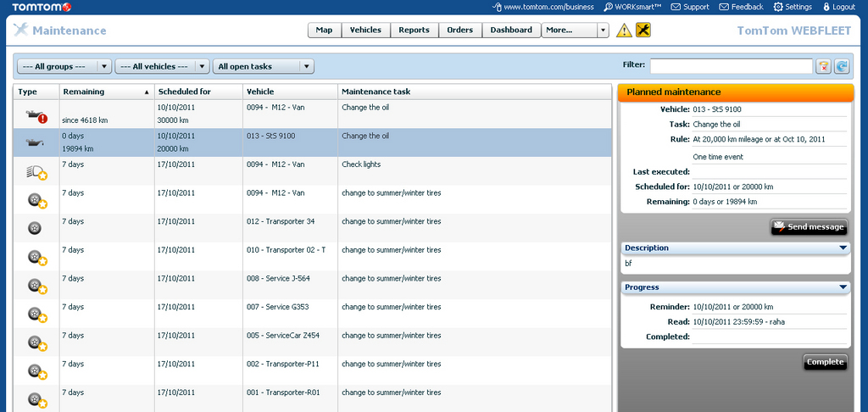The image size is (868, 412).
Task: Open the All groups dropdown
Action: pyautogui.click(x=64, y=66)
